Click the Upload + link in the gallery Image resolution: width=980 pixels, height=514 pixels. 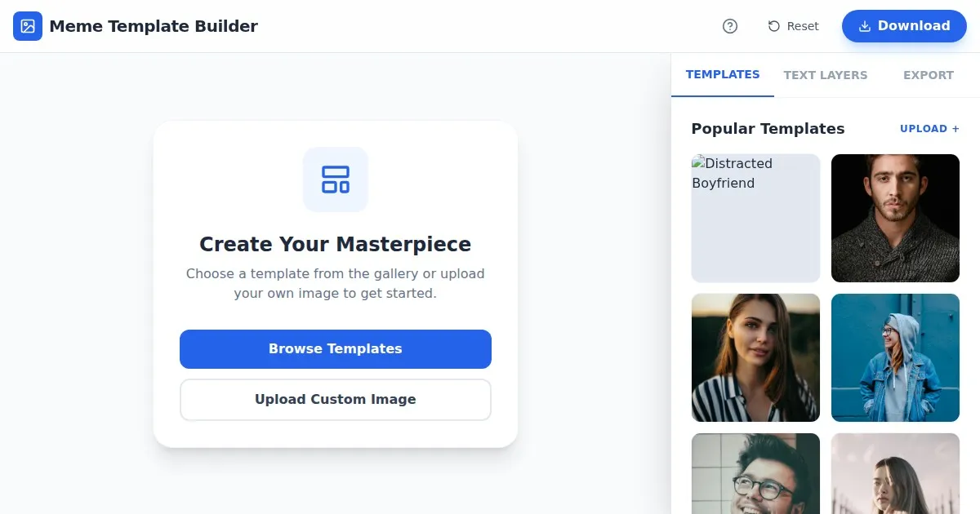(929, 129)
